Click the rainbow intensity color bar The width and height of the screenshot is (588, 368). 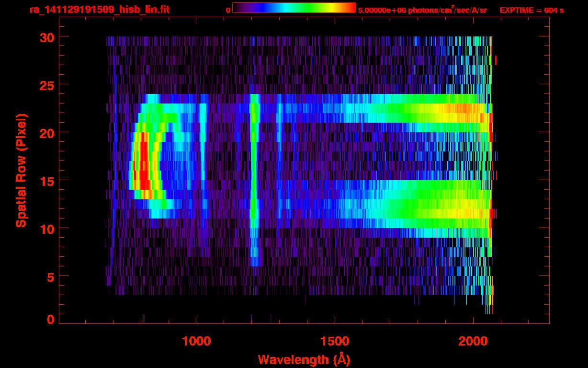tap(294, 8)
